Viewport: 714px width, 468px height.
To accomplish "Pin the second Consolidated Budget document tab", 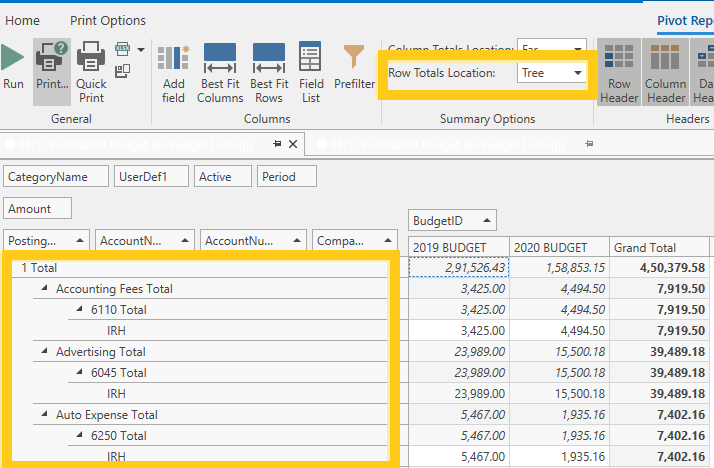I will (x=589, y=144).
